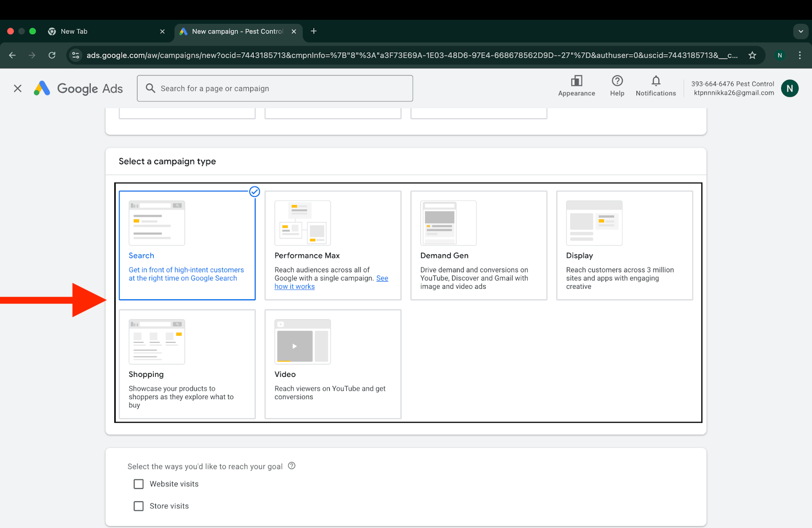Close campaign creation with X icon
812x528 pixels.
point(18,88)
